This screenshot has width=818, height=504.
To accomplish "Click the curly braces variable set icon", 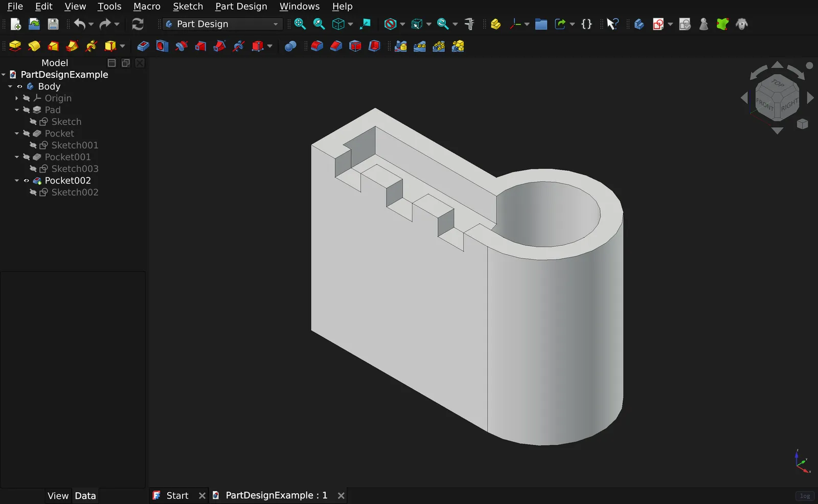I will (586, 24).
